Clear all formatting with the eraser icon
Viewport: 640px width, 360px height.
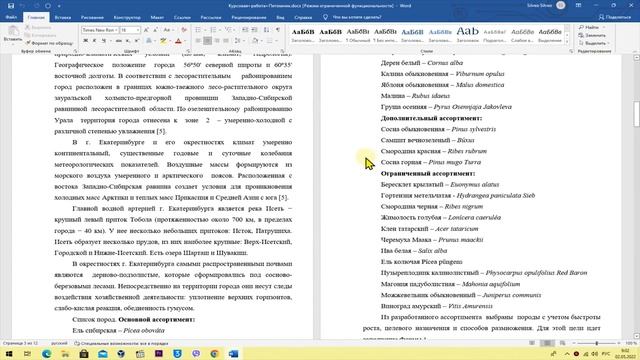[184, 30]
